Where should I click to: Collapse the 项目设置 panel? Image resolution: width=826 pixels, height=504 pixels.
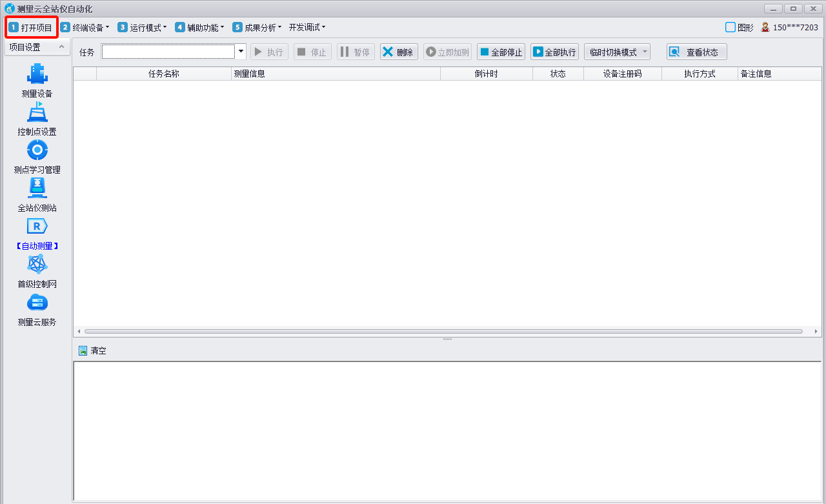tap(61, 47)
